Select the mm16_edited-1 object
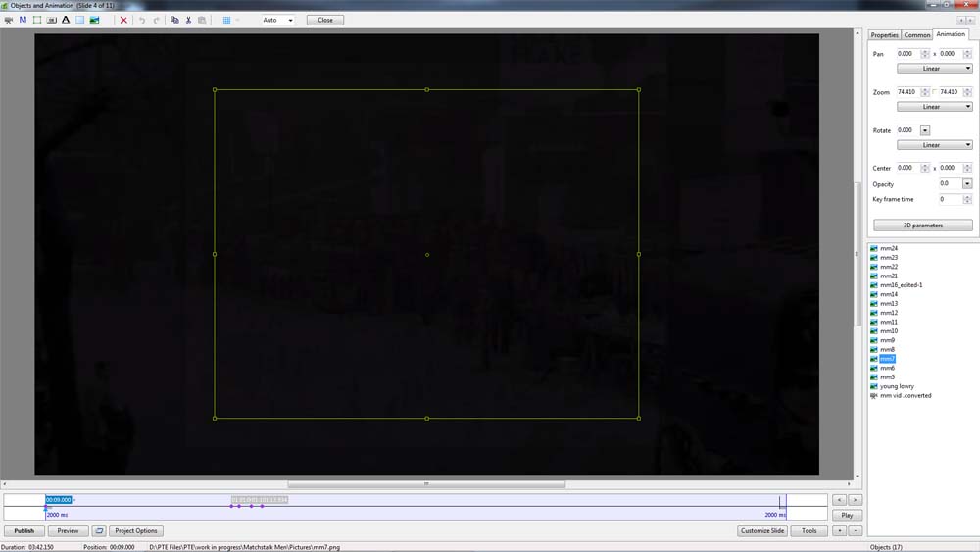Image resolution: width=980 pixels, height=552 pixels. (x=902, y=285)
